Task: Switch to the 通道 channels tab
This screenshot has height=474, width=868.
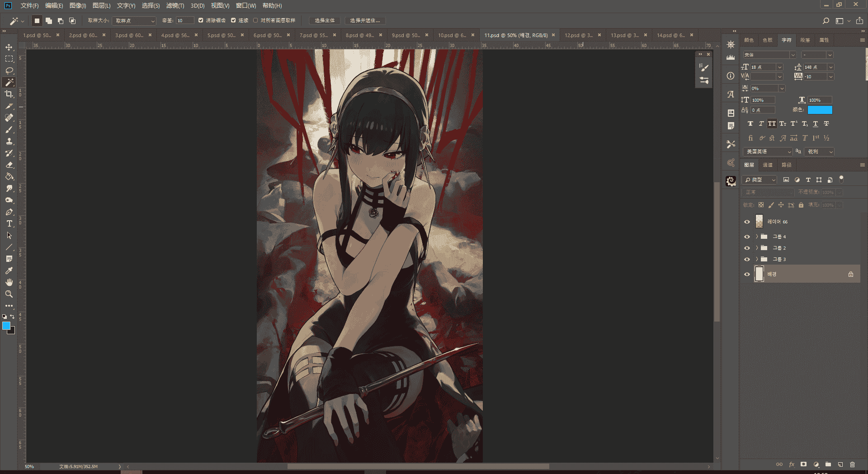Action: [768, 165]
